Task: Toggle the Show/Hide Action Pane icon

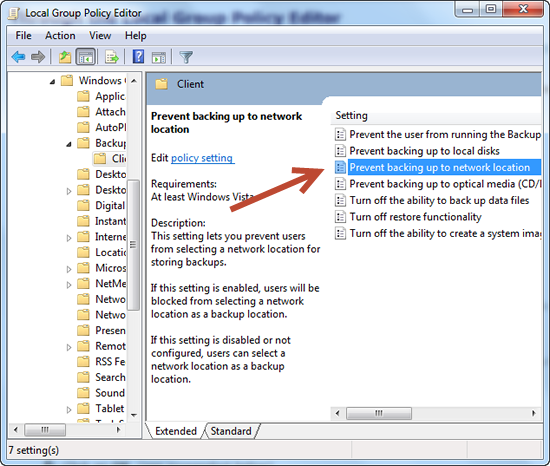Action: click(x=159, y=57)
